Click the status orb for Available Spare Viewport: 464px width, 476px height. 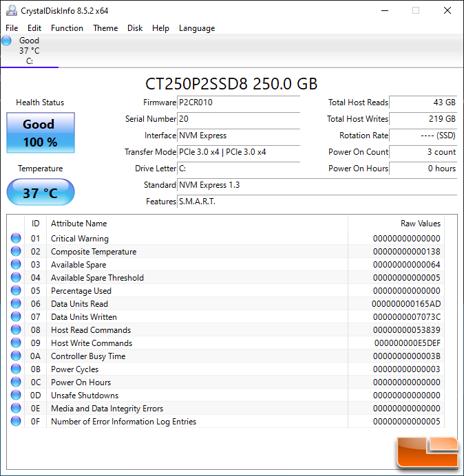coord(16,264)
